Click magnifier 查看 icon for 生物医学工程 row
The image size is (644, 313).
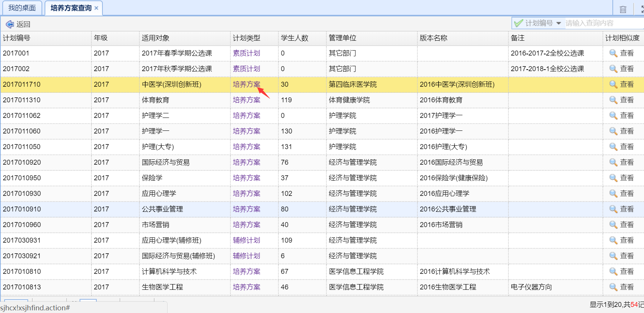pos(613,287)
